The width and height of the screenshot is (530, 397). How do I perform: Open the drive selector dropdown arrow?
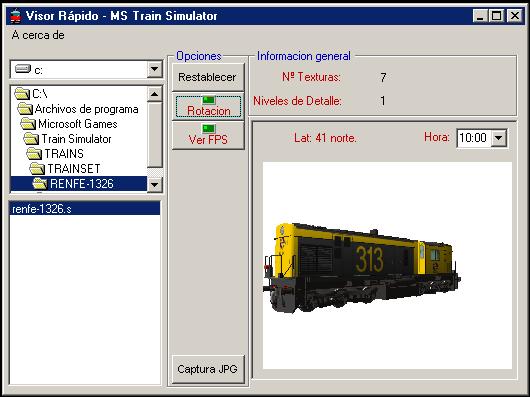(x=154, y=69)
